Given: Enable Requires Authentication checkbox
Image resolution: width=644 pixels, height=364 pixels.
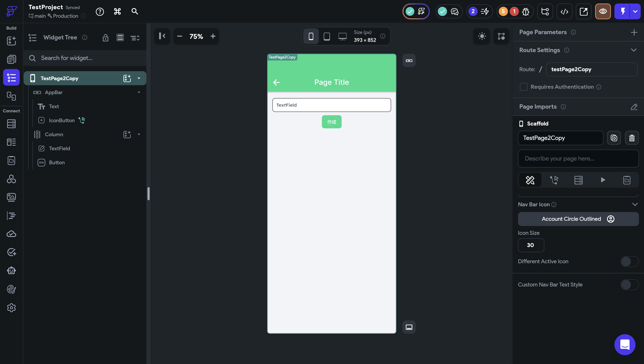Looking at the screenshot, I should pyautogui.click(x=523, y=87).
